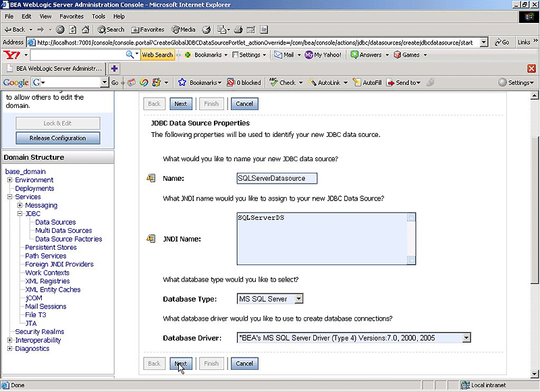540x392 pixels.
Task: Click the top Cancel button
Action: tap(244, 104)
